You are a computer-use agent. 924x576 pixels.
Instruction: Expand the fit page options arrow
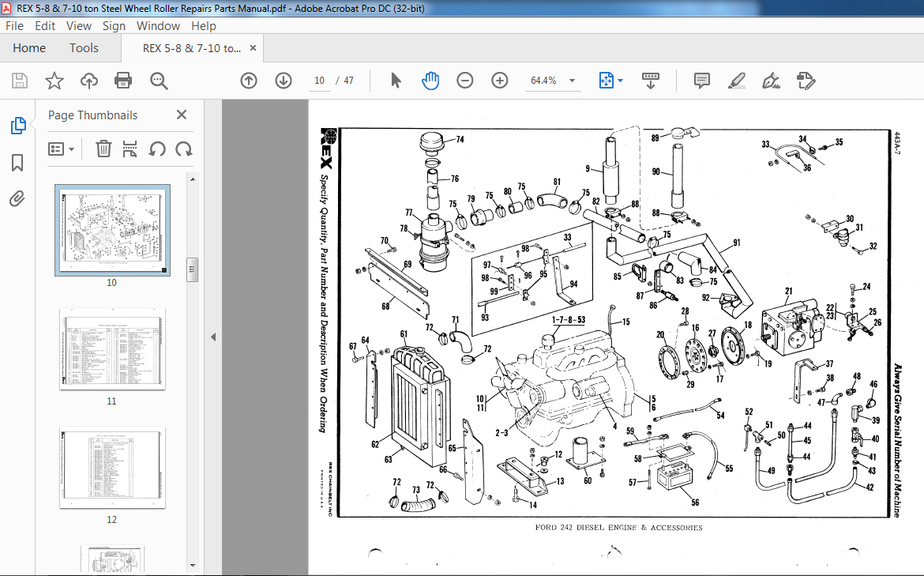pyautogui.click(x=621, y=81)
